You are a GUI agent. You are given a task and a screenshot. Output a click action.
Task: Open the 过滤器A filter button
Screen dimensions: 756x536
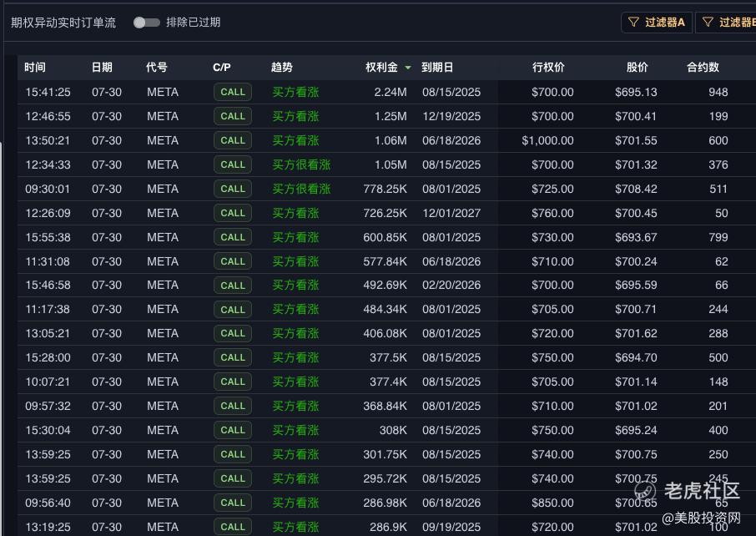pos(657,23)
